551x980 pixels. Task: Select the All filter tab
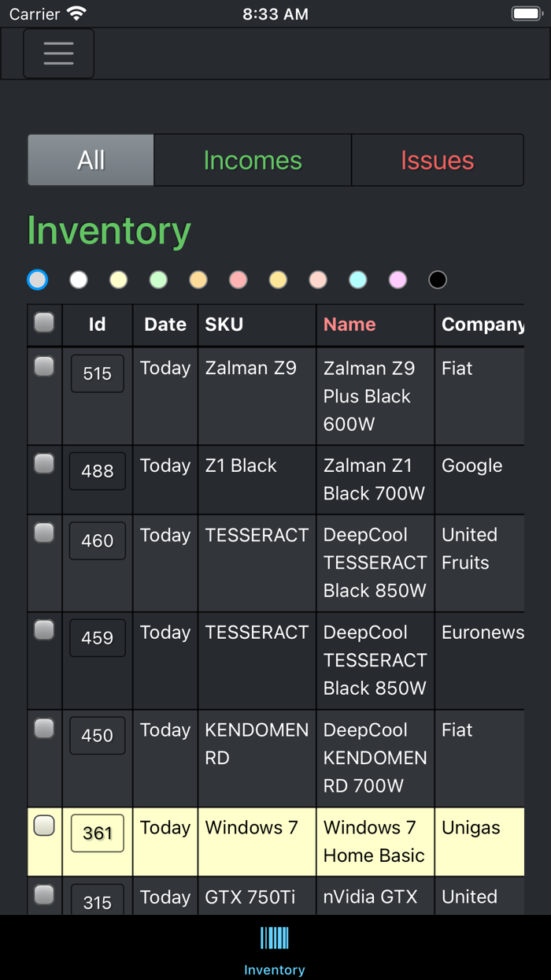click(x=90, y=160)
